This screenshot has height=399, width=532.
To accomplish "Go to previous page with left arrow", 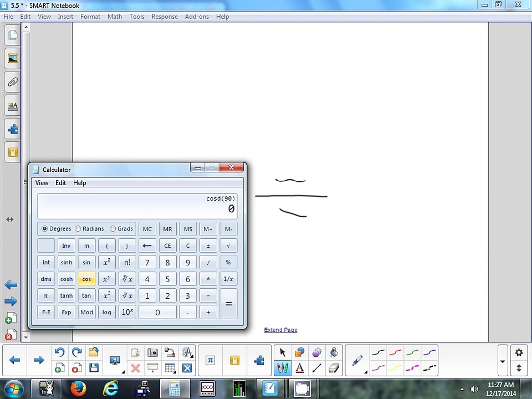I will pyautogui.click(x=14, y=360).
